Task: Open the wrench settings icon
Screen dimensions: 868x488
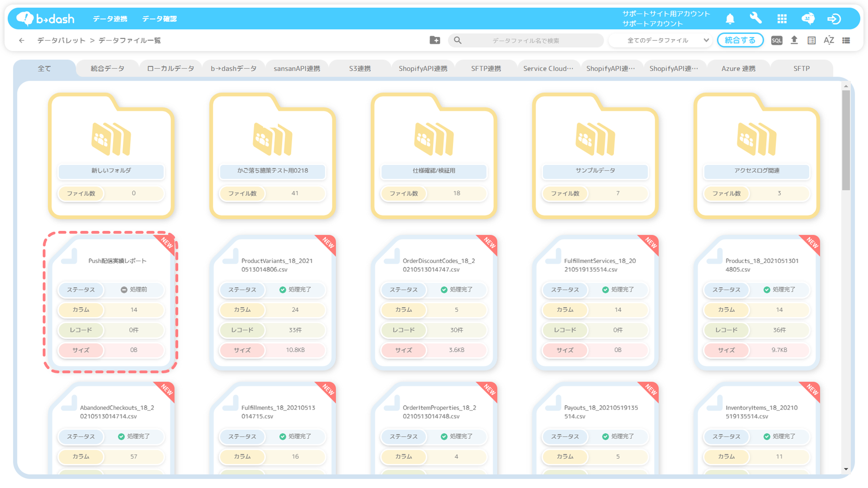Action: tap(755, 18)
